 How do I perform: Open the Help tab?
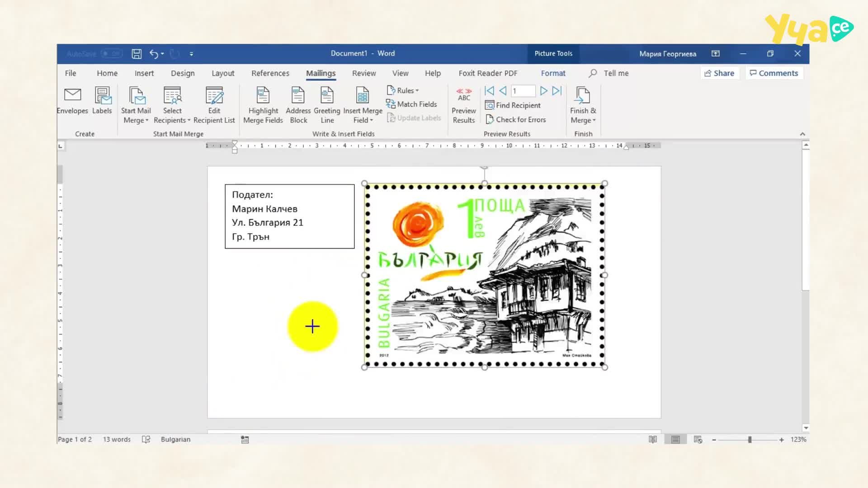[x=433, y=73]
